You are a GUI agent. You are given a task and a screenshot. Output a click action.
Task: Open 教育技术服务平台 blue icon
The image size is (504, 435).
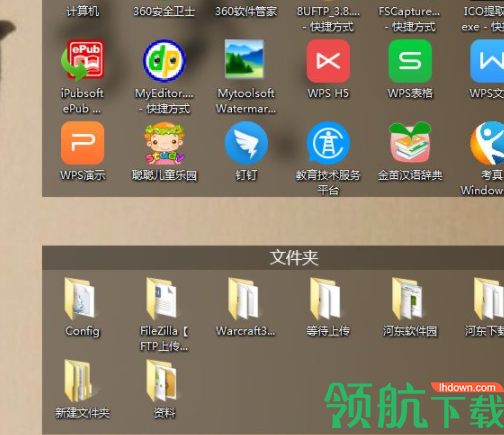[328, 143]
